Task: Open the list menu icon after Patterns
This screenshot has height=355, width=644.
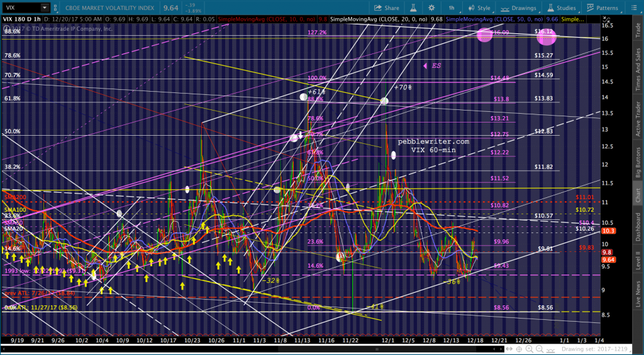Action: tap(633, 8)
